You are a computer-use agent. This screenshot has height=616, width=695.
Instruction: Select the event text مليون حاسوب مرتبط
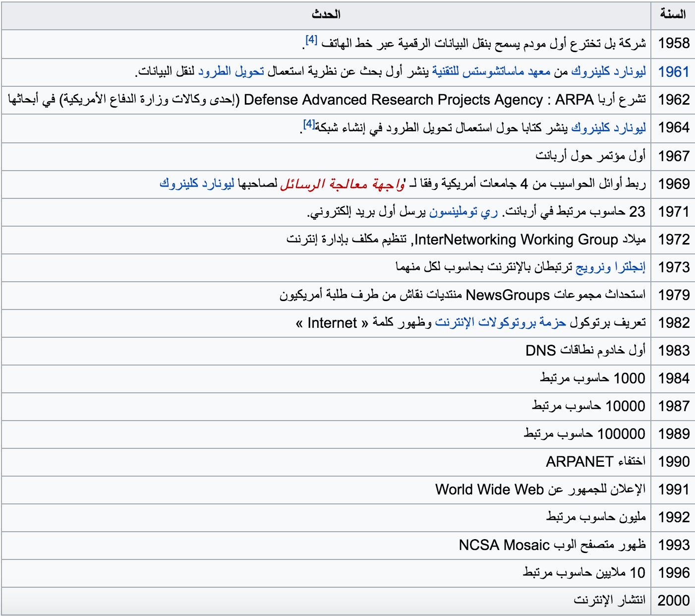click(596, 517)
